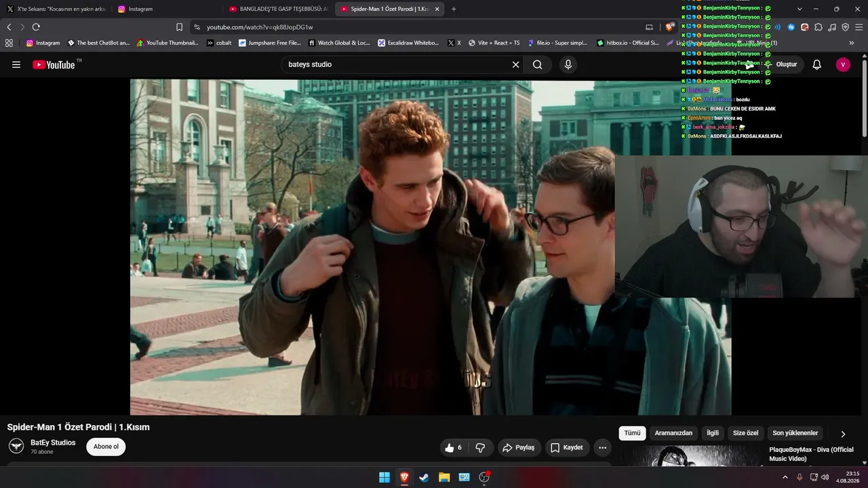Like the Spider-Man parody video
Screen dimensions: 868x488
point(454,447)
